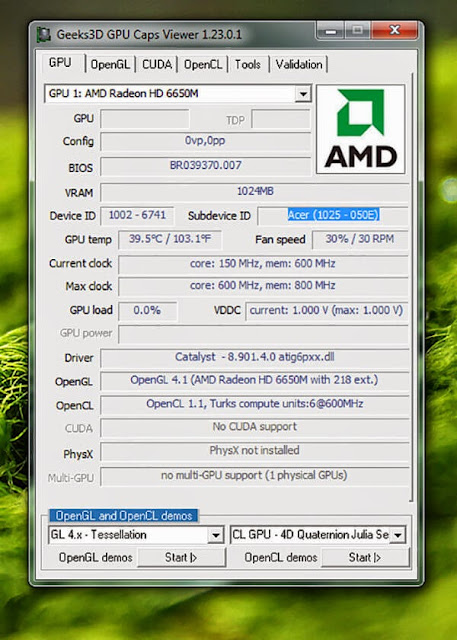Click the OpenCL 1.1, Turks compute units field
The height and width of the screenshot is (640, 457).
[255, 404]
